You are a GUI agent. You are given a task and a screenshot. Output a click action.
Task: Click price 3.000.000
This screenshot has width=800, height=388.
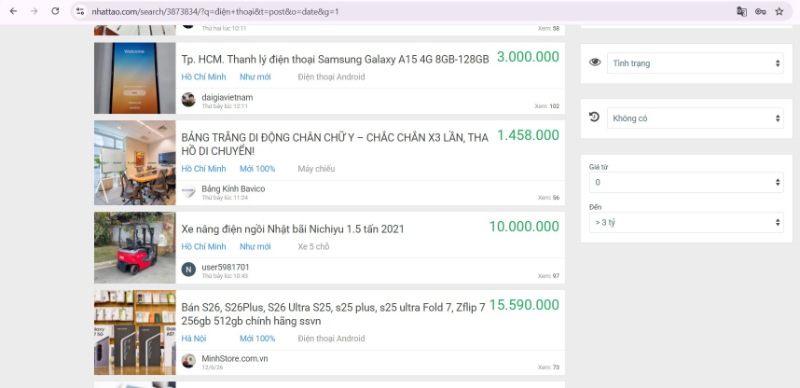[528, 57]
